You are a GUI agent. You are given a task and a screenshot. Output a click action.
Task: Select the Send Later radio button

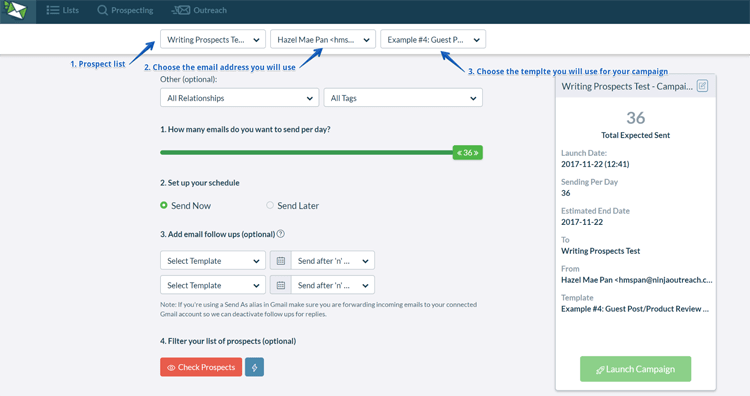[x=270, y=205]
